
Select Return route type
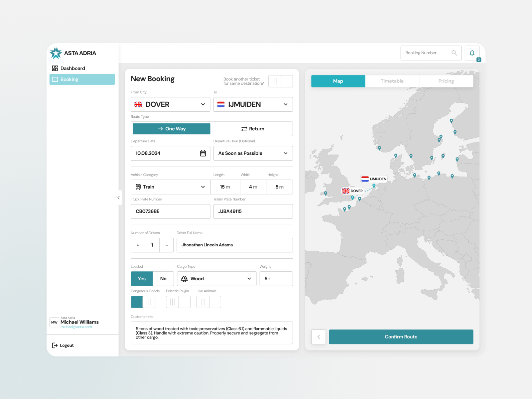click(x=253, y=129)
